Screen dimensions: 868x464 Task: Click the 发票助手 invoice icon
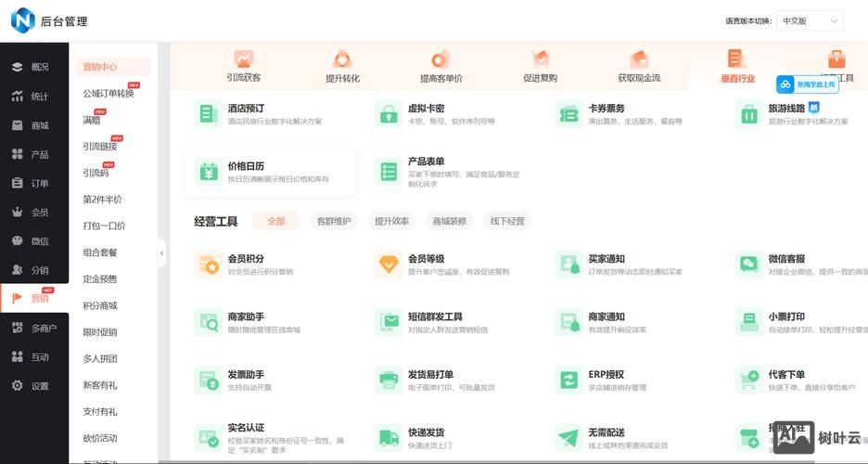tap(208, 380)
